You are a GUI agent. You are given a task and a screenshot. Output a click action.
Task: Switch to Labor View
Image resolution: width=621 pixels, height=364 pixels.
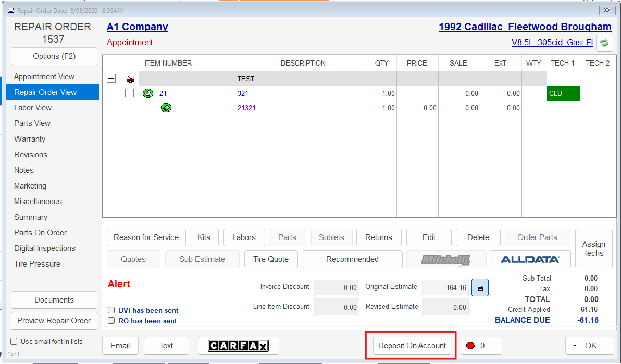[x=33, y=108]
